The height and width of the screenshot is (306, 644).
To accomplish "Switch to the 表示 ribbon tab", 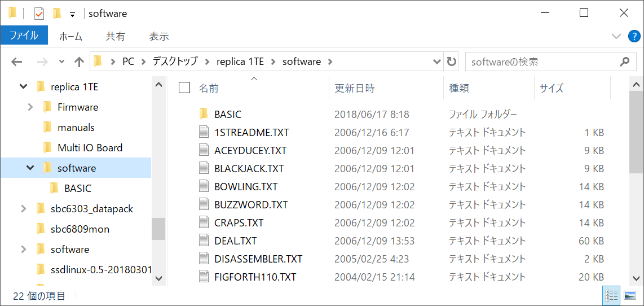I will coord(159,36).
